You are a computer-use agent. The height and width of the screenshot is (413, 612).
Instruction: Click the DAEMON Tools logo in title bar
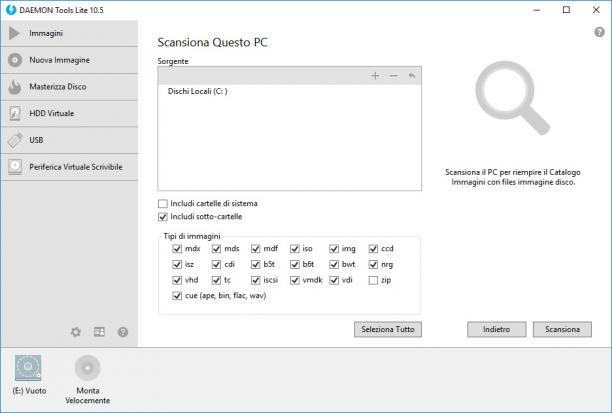11,10
